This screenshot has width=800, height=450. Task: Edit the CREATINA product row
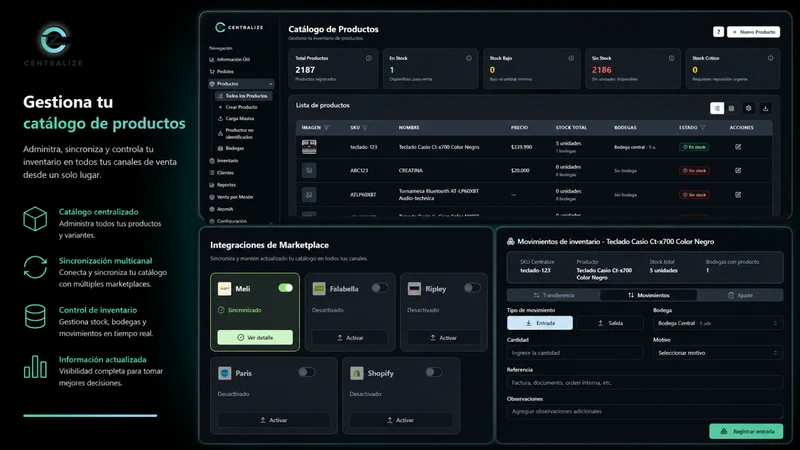(x=738, y=170)
